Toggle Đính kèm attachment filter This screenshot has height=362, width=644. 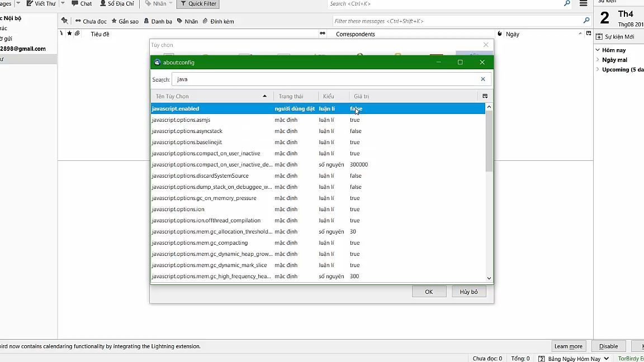pyautogui.click(x=218, y=21)
